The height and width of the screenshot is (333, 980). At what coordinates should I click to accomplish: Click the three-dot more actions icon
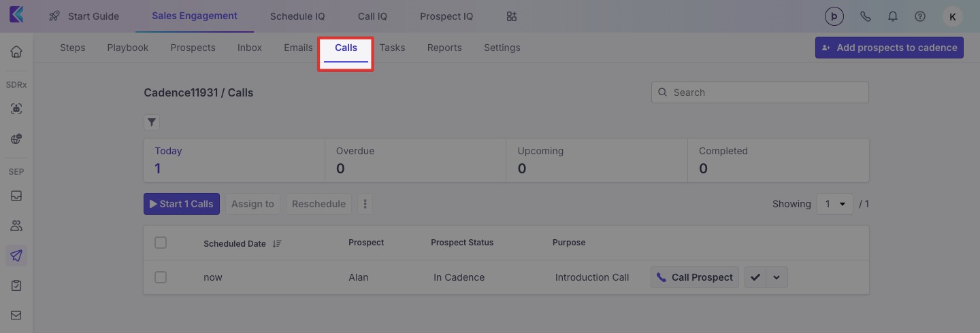365,204
